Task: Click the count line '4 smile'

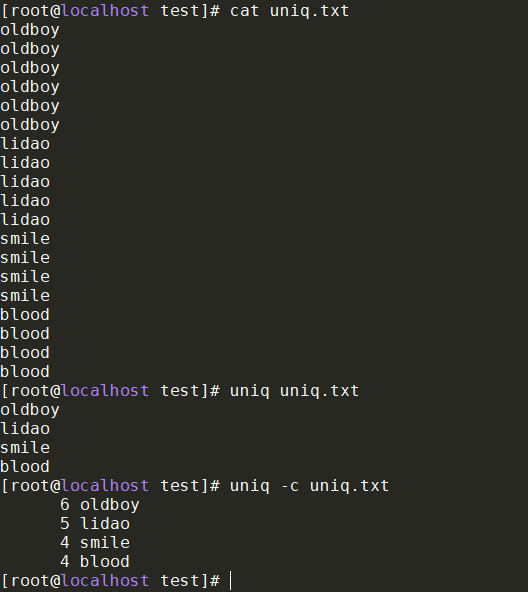Action: pos(95,543)
